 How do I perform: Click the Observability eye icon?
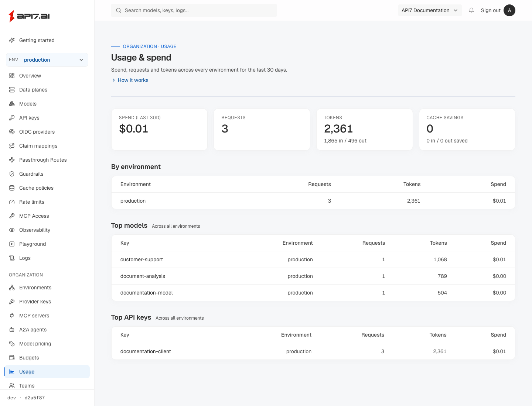[x=12, y=230]
